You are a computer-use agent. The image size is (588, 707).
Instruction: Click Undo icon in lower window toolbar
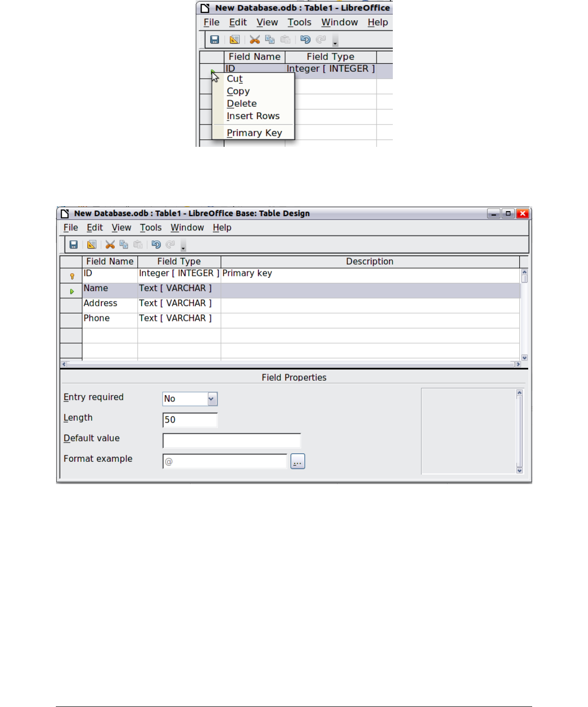(156, 245)
